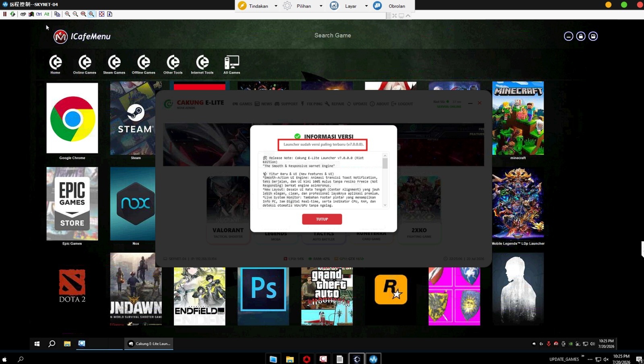Open the Steam Games category
The width and height of the screenshot is (644, 364).
pyautogui.click(x=114, y=64)
